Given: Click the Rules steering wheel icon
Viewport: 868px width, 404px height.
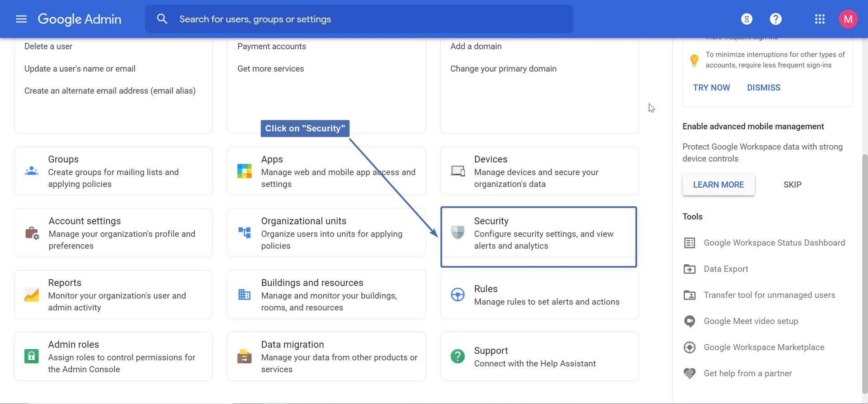Looking at the screenshot, I should (x=458, y=295).
